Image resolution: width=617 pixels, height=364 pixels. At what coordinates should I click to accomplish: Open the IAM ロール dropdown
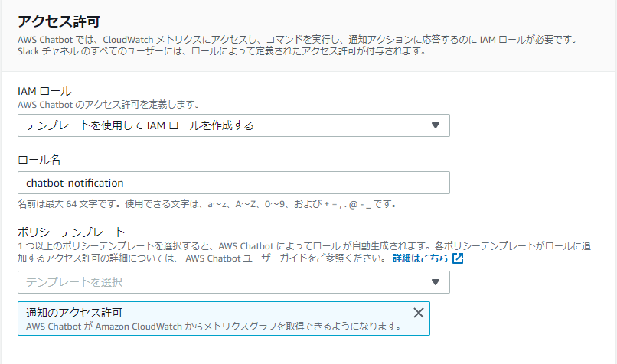[x=233, y=125]
